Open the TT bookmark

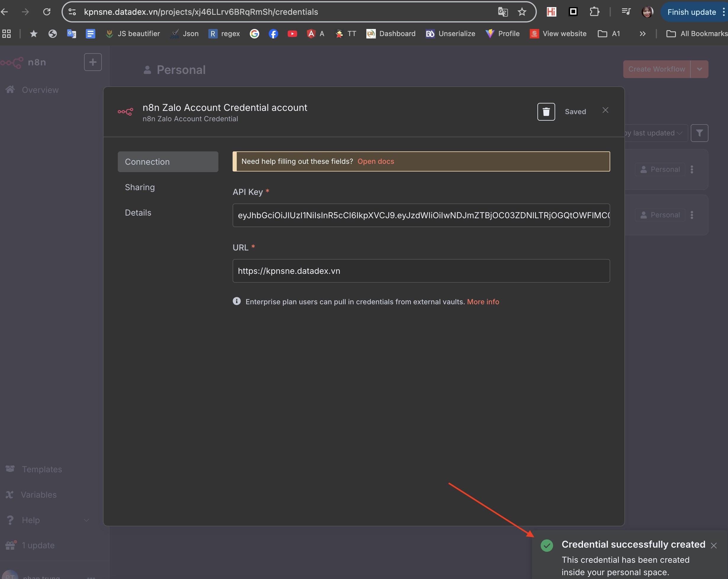tap(346, 33)
